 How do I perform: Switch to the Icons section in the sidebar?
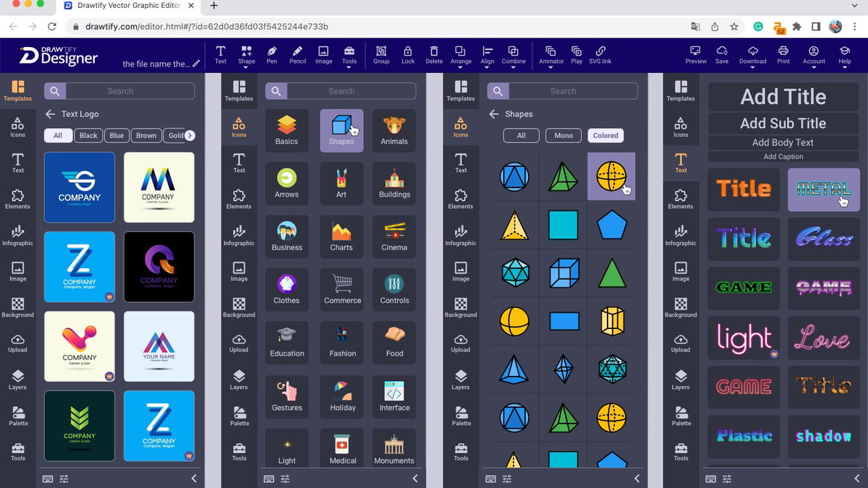[17, 127]
